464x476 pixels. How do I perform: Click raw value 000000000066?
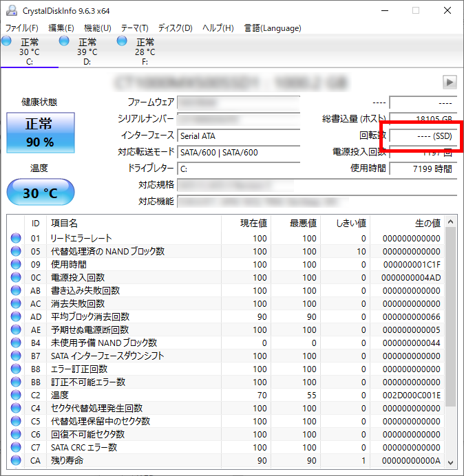coord(412,316)
